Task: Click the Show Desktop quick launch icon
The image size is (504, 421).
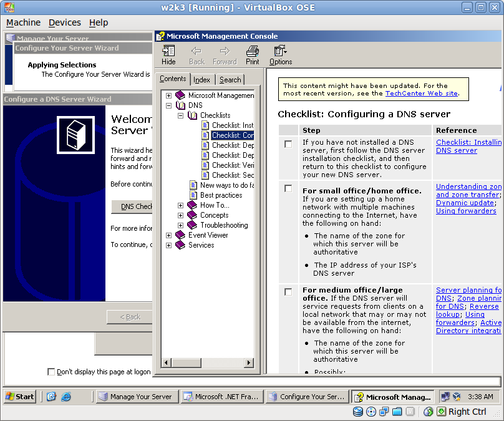Action: coord(51,397)
